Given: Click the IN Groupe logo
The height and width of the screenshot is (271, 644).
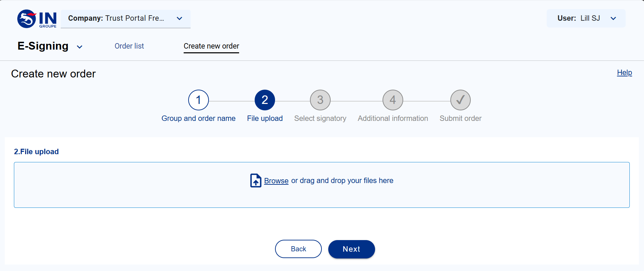Looking at the screenshot, I should pyautogui.click(x=37, y=19).
